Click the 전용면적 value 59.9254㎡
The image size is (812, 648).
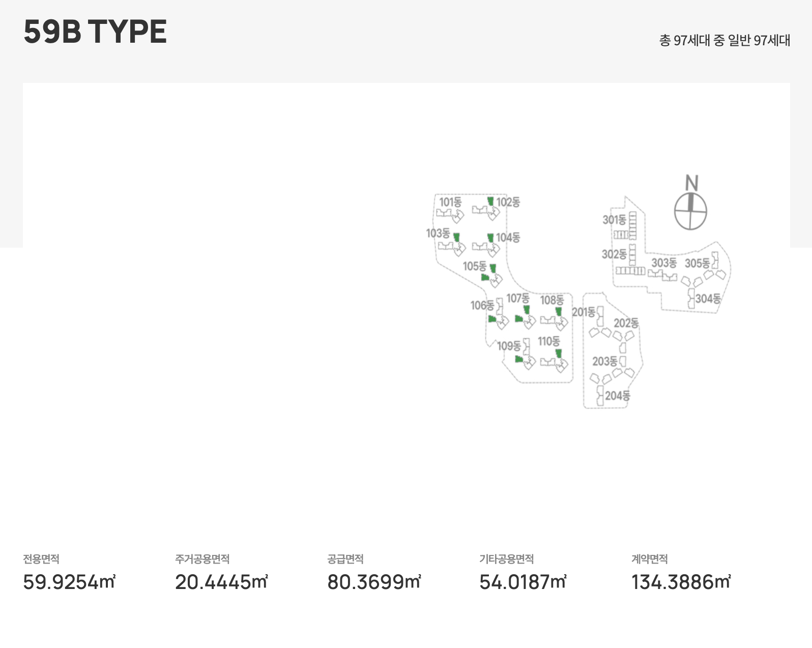69,582
